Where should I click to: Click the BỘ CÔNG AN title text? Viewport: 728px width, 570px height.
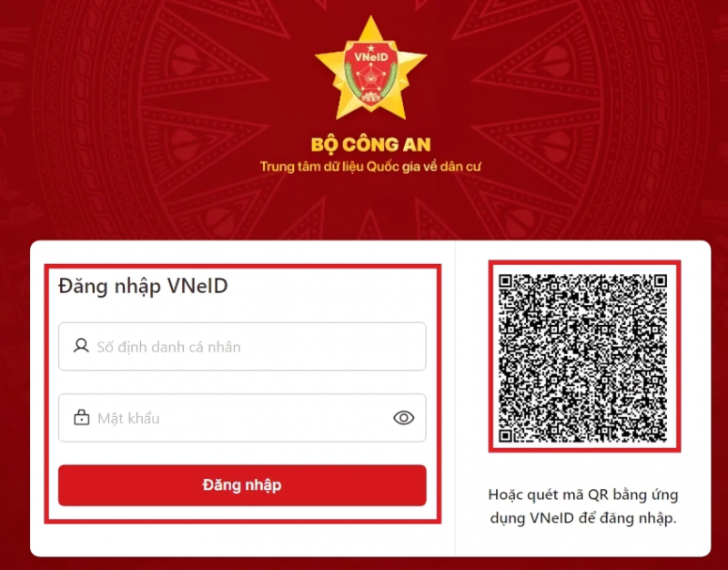point(370,145)
